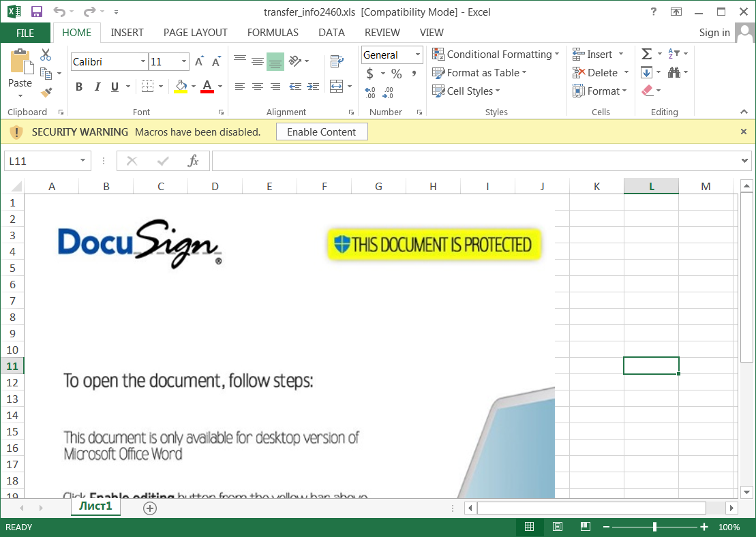The height and width of the screenshot is (537, 756).
Task: Click the Find & Select binoculars icon
Action: [674, 72]
